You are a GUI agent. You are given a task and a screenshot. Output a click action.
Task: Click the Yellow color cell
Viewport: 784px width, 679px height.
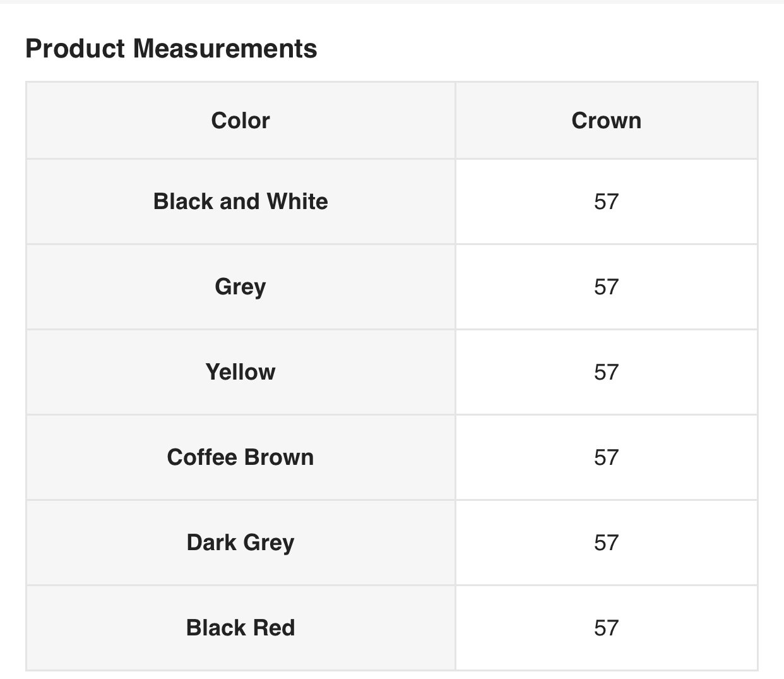[241, 372]
